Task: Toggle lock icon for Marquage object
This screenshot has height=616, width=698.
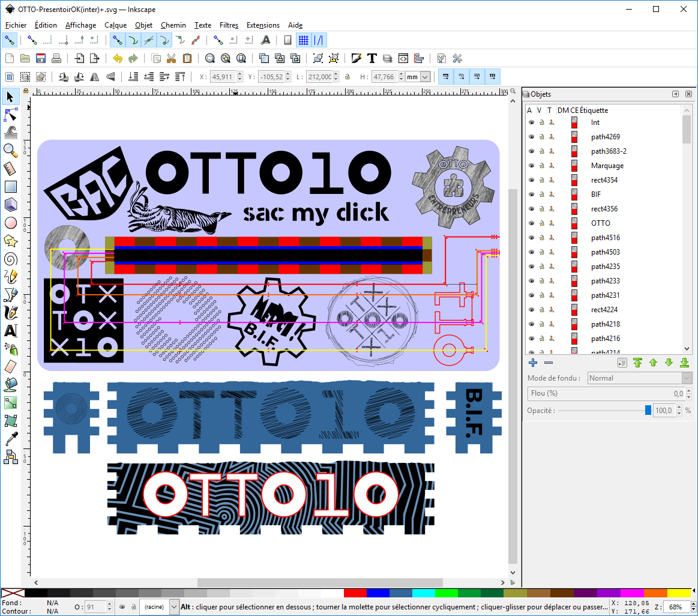Action: (x=542, y=166)
